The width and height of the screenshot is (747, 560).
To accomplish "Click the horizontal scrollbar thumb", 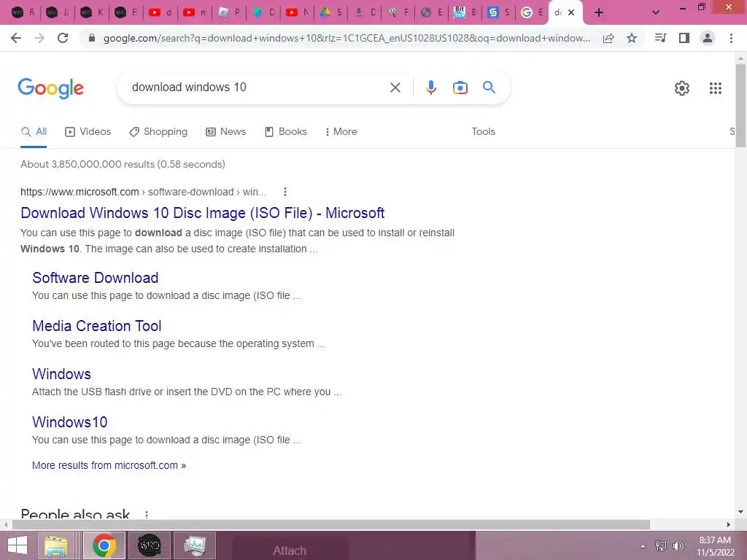I will pos(331,525).
